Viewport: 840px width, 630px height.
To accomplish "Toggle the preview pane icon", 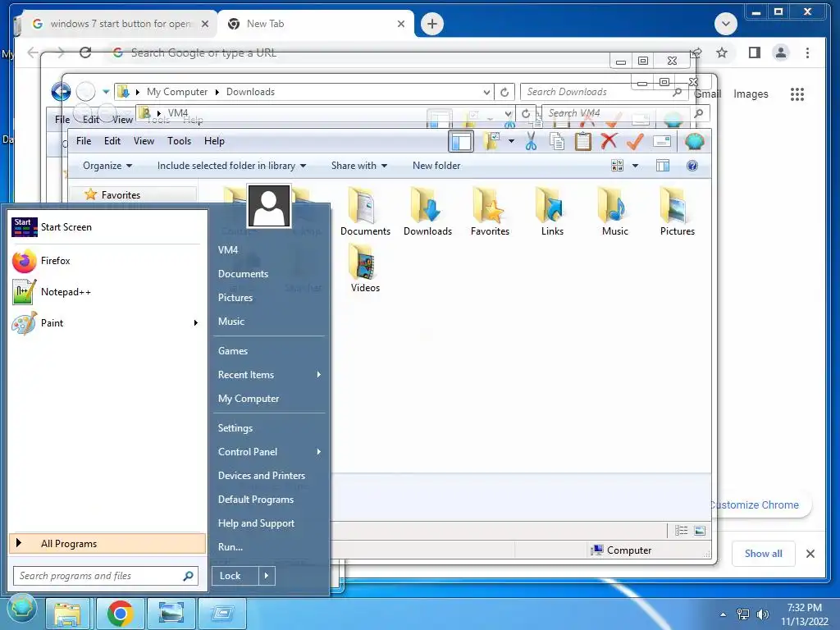I will [663, 166].
